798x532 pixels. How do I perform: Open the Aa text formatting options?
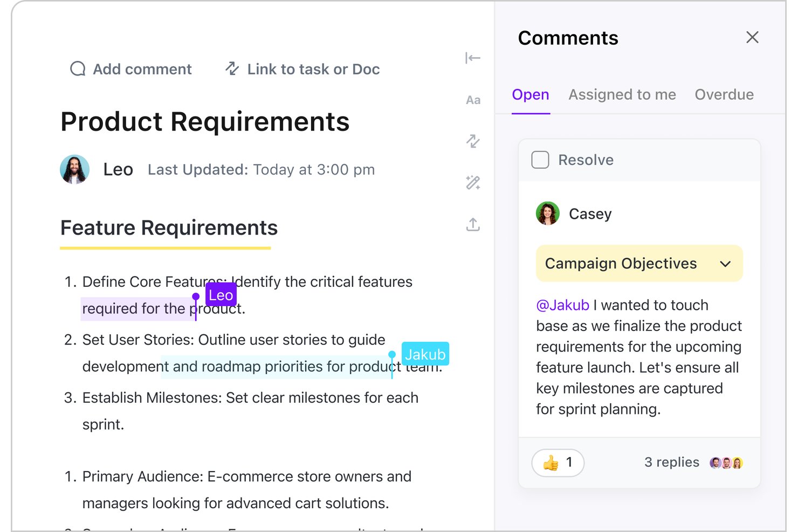[x=473, y=100]
